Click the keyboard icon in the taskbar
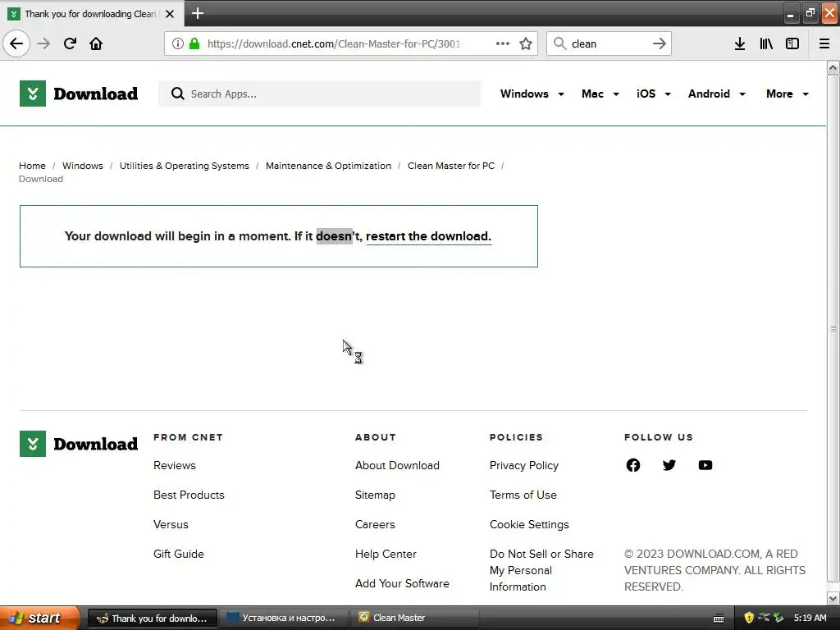 click(x=719, y=619)
